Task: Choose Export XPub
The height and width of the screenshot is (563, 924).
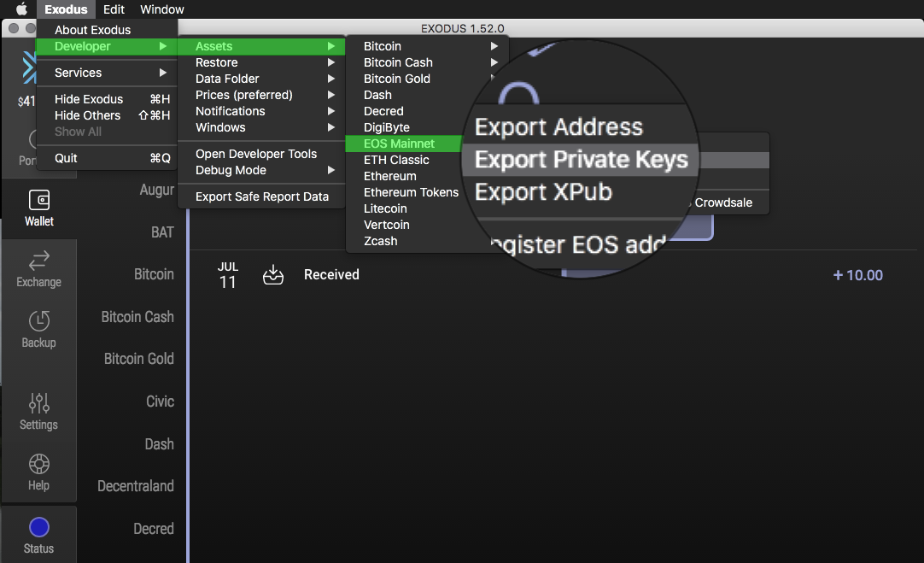Action: (x=543, y=191)
